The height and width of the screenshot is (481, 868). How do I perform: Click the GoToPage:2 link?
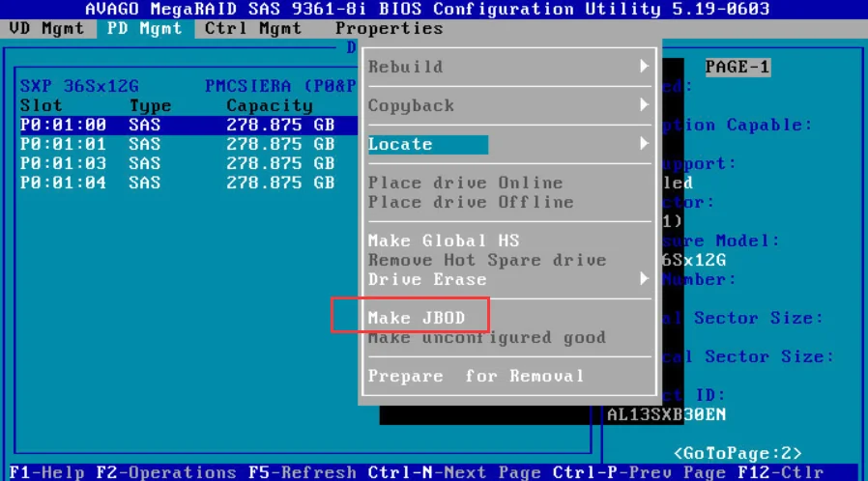pos(738,453)
